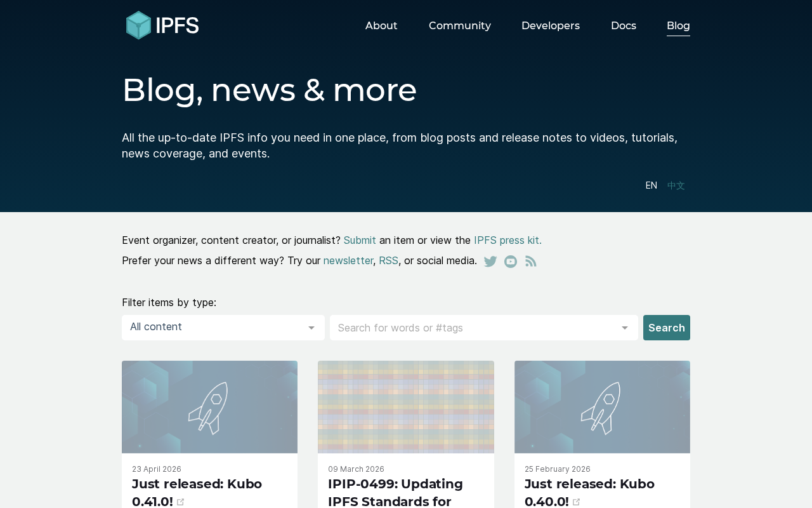The width and height of the screenshot is (812, 508).
Task: Open the post IPIP-0499: Updating IPFS Standards
Action: [395, 493]
